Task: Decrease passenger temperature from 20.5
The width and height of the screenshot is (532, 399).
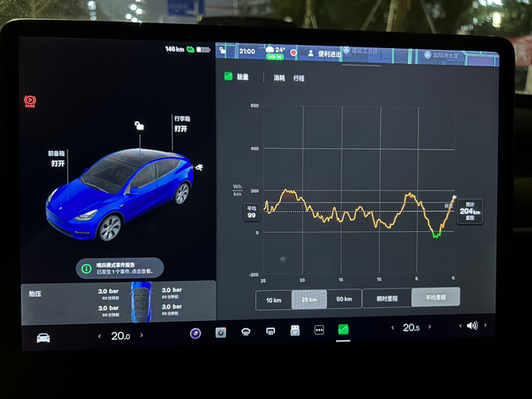Action: (x=392, y=328)
